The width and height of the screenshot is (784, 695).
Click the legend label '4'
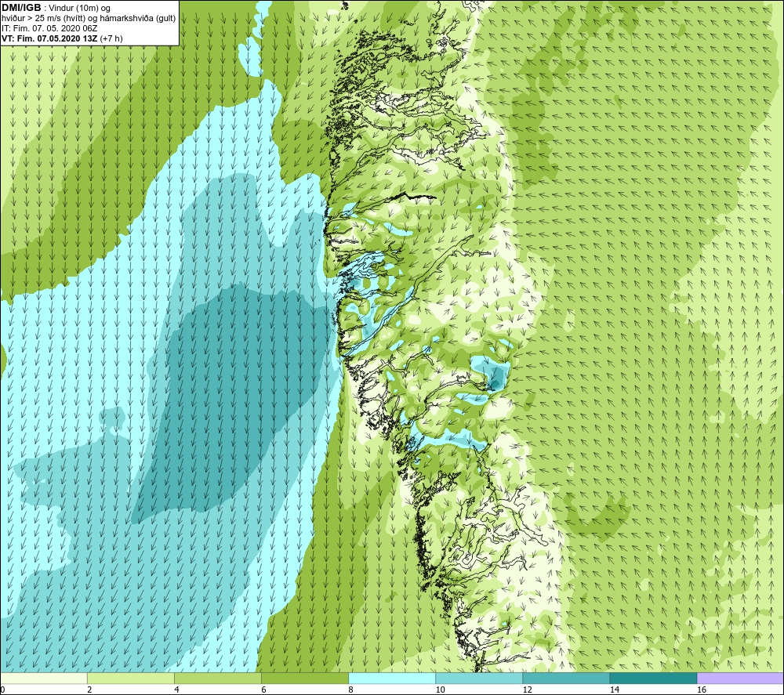coord(176,690)
